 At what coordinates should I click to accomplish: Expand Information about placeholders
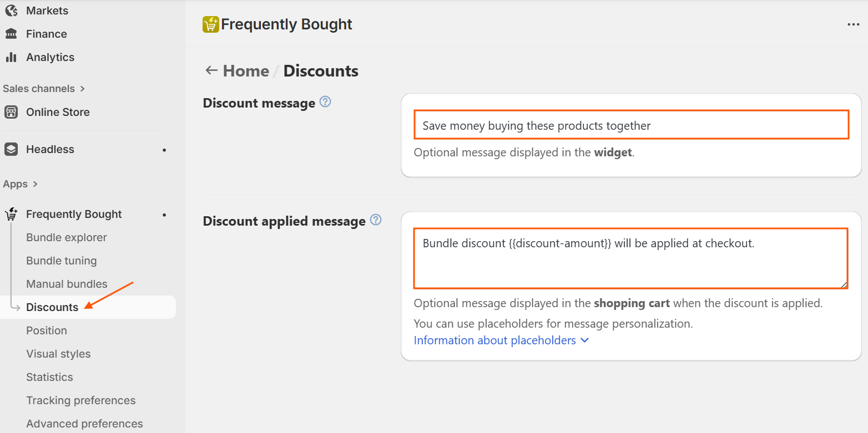click(501, 340)
